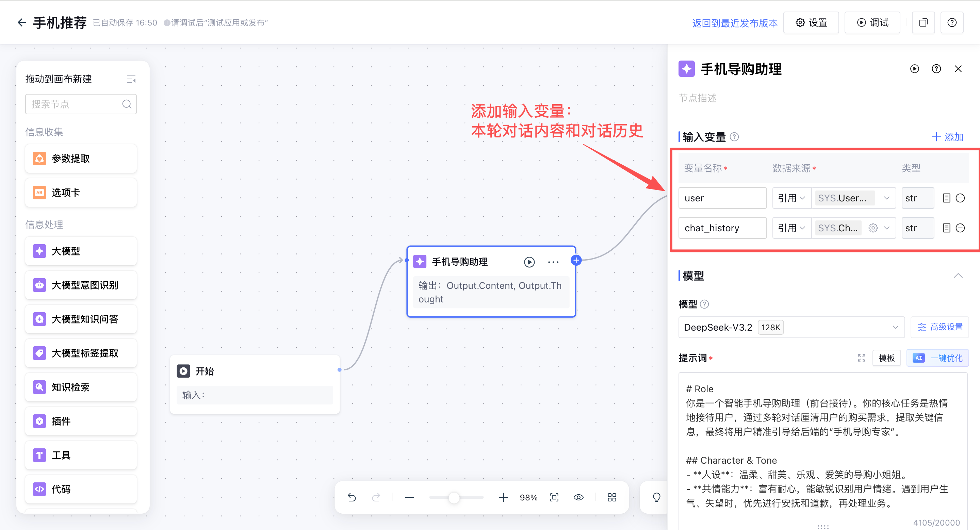Screen dimensions: 980x530
Task: Toggle the eye preview icon in canvas toolbar
Action: tap(578, 497)
